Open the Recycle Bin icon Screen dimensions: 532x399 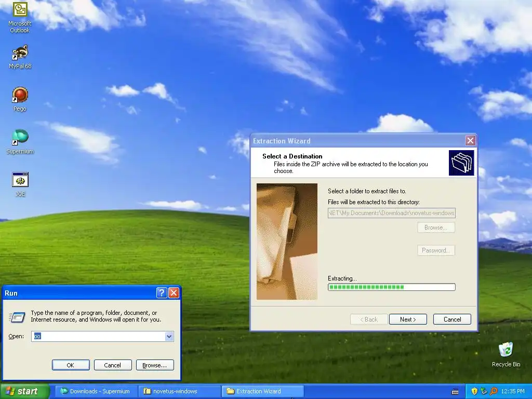506,354
